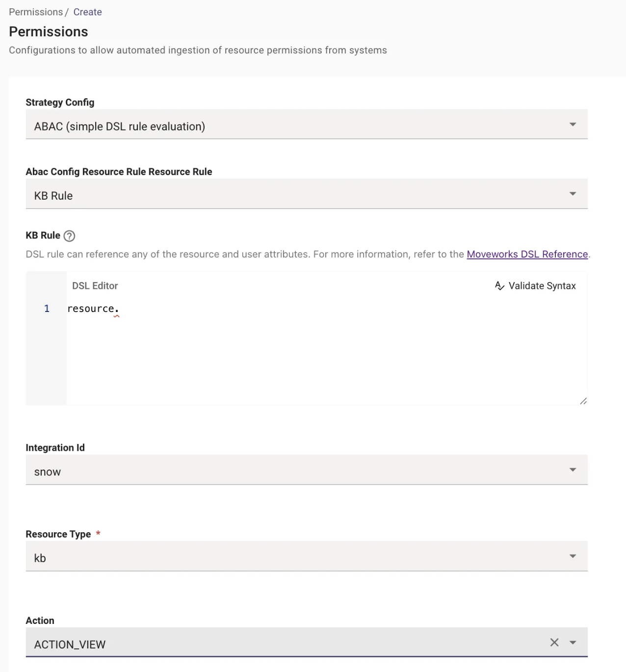Screen dimensions: 626x672
Task: Select the ABAC (simple DSL rule evaluation) field
Action: [x=294, y=126]
